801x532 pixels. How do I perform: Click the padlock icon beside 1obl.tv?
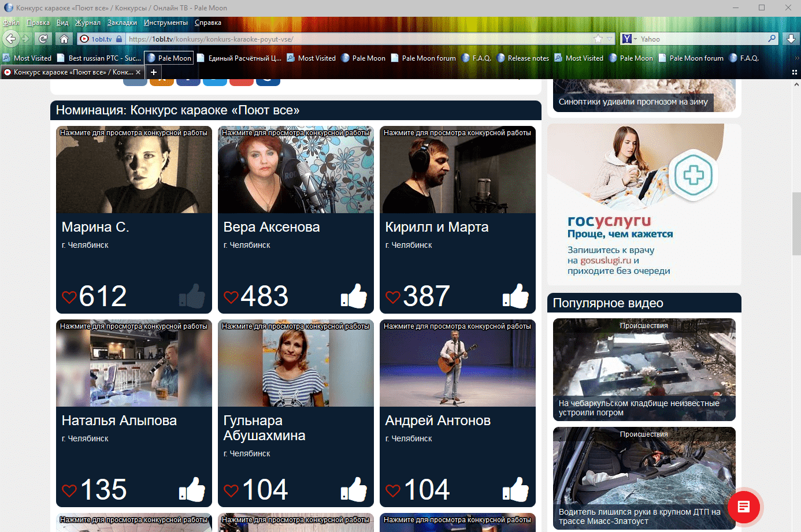point(119,39)
